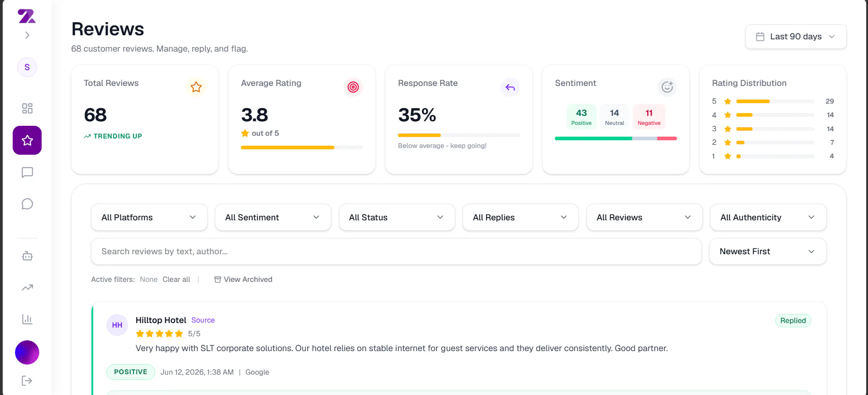Click the search reviews text field
Screen dimensions: 868x395
396,252
